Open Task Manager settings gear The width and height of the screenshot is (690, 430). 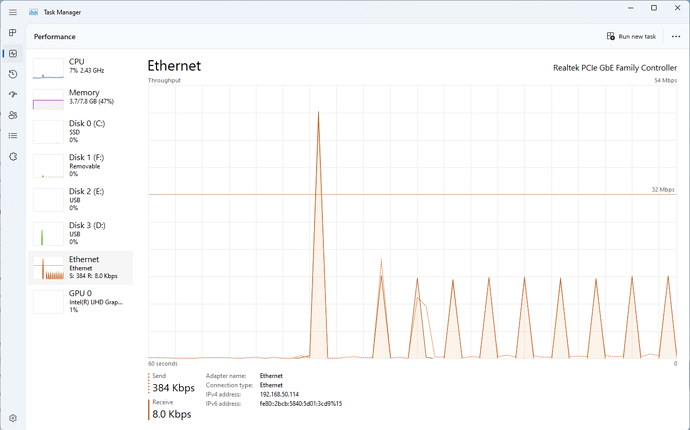pyautogui.click(x=12, y=417)
